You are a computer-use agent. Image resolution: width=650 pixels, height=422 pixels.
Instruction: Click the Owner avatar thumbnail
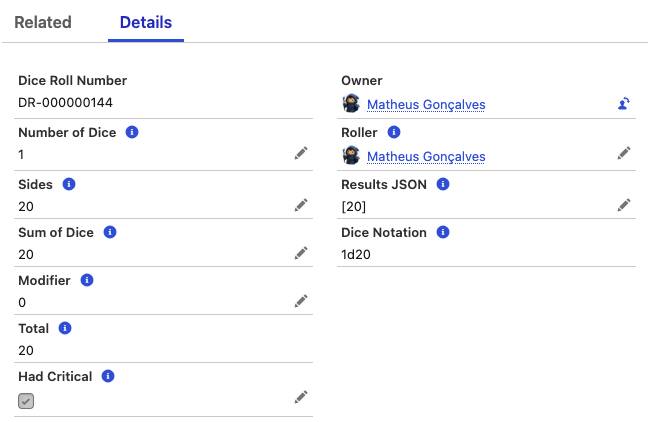coord(351,103)
